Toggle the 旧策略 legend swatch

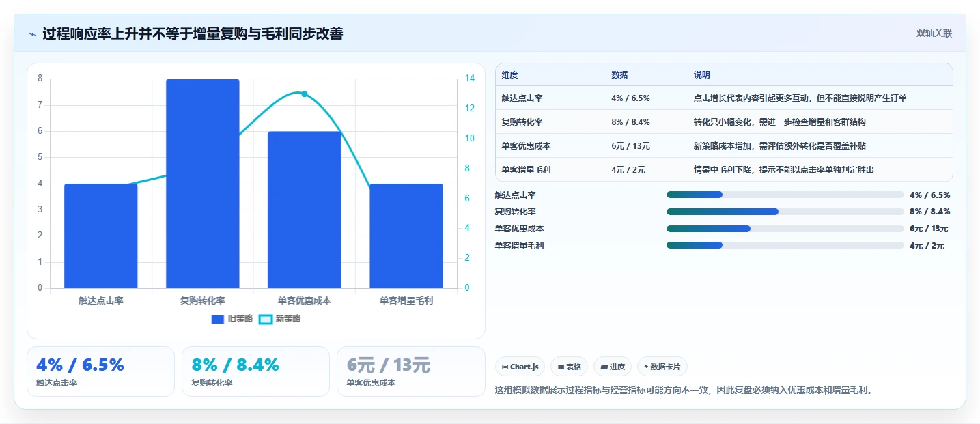[218, 319]
